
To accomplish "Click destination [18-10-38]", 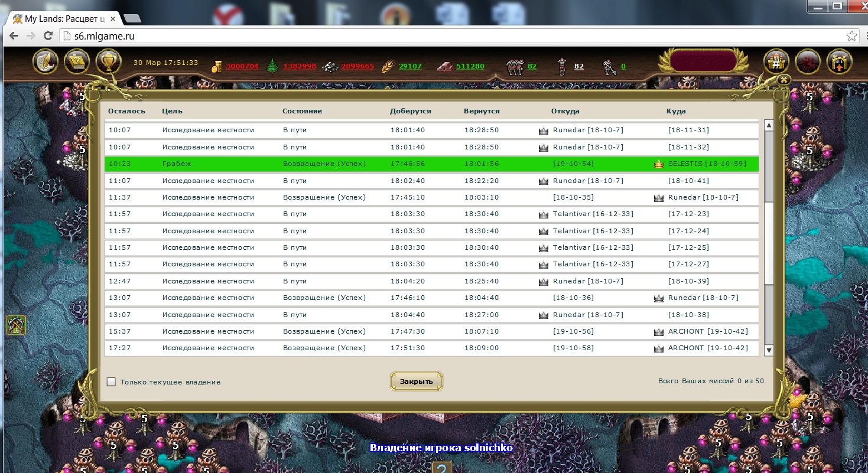I will pyautogui.click(x=688, y=315).
